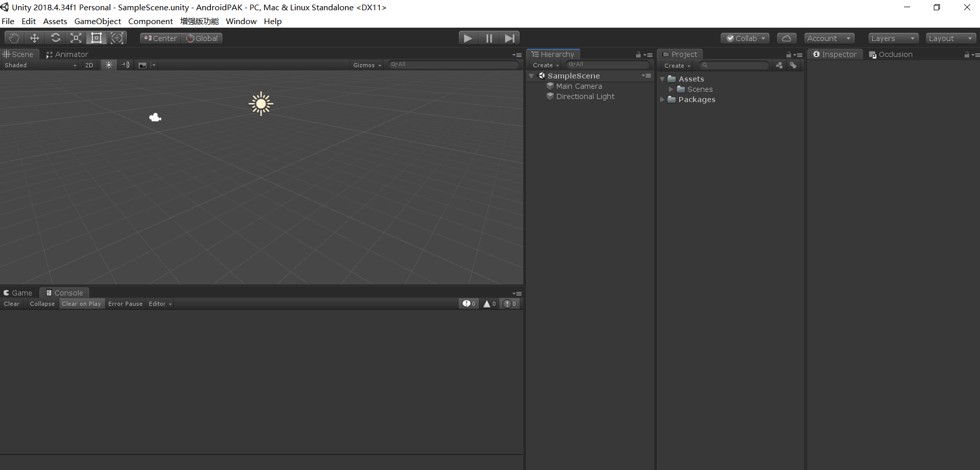This screenshot has width=980, height=470.
Task: Toggle Collapse in console
Action: coord(42,304)
